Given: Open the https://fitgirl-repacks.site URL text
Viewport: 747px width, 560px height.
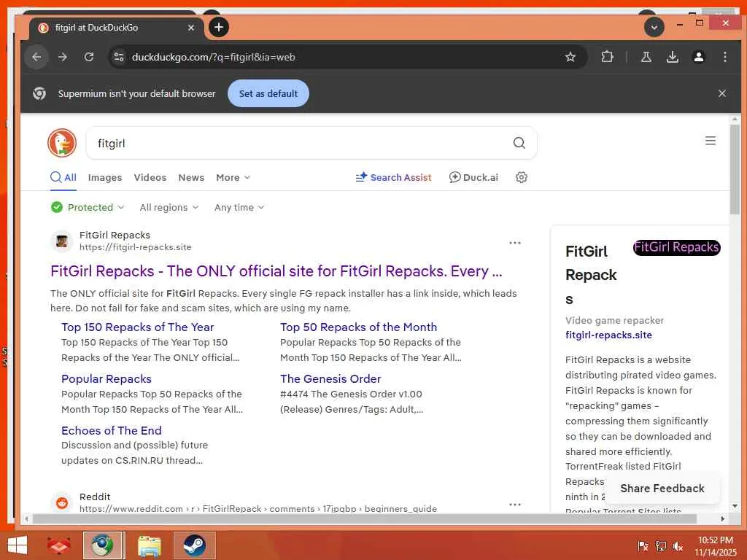Looking at the screenshot, I should coord(135,247).
